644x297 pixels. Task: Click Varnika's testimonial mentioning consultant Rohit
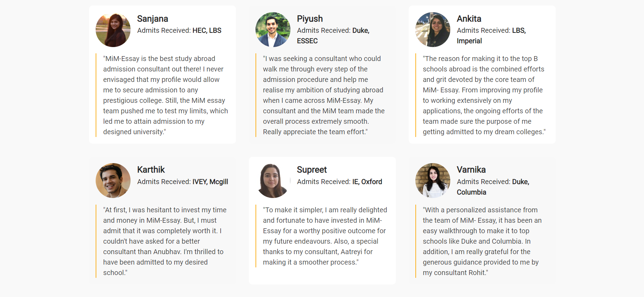point(482,241)
